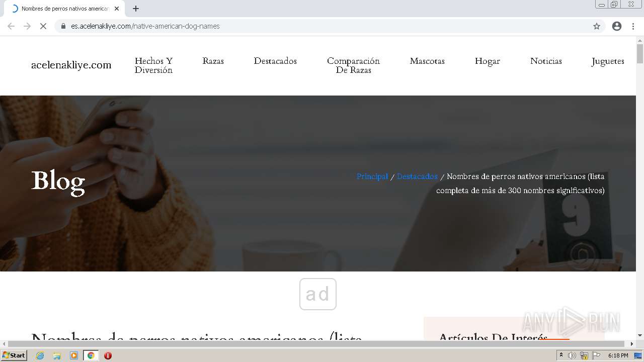Click the Show desktop button

pyautogui.click(x=638, y=355)
